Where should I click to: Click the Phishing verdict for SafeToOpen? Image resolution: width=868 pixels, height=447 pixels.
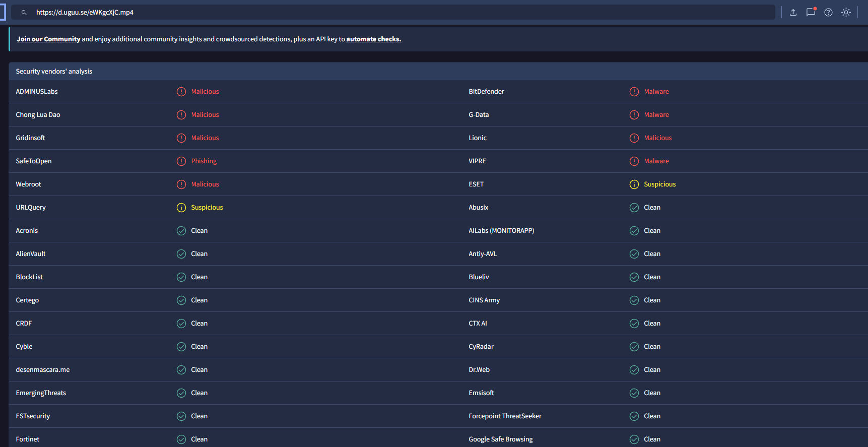(x=204, y=161)
